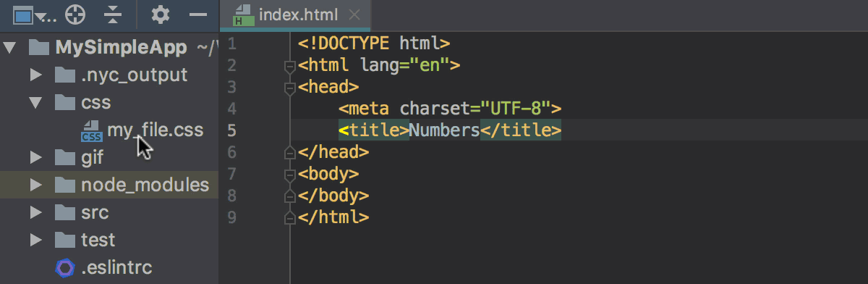The height and width of the screenshot is (284, 868).
Task: Open the project view dropdown icon
Action: [34, 14]
